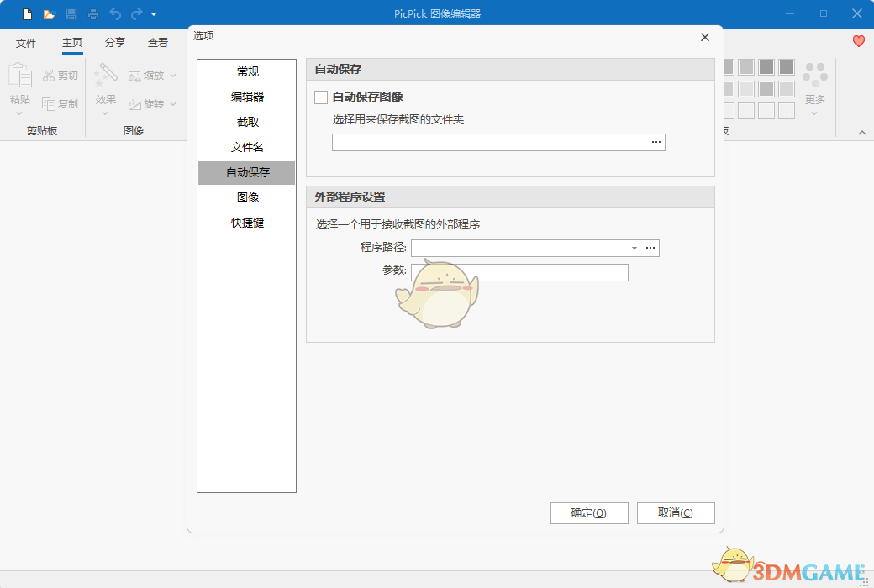874x588 pixels.
Task: Click the Undo arrow icon
Action: 114,13
